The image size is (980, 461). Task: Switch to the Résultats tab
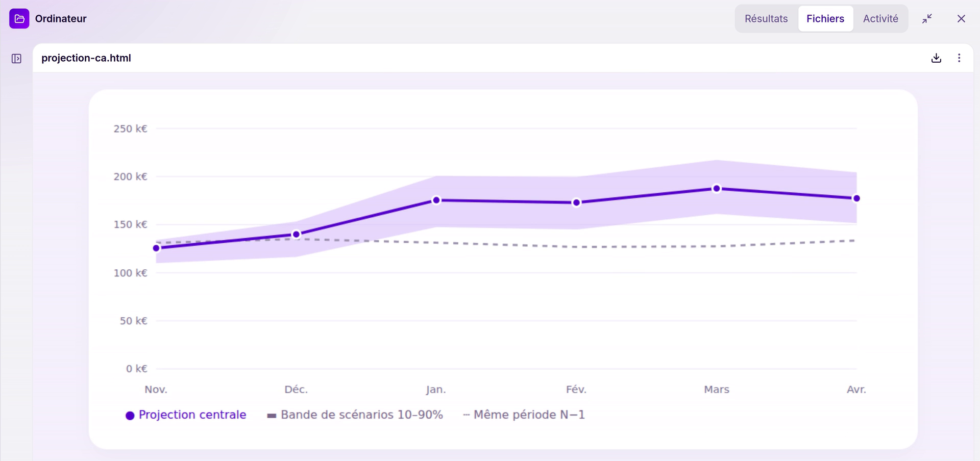click(766, 19)
